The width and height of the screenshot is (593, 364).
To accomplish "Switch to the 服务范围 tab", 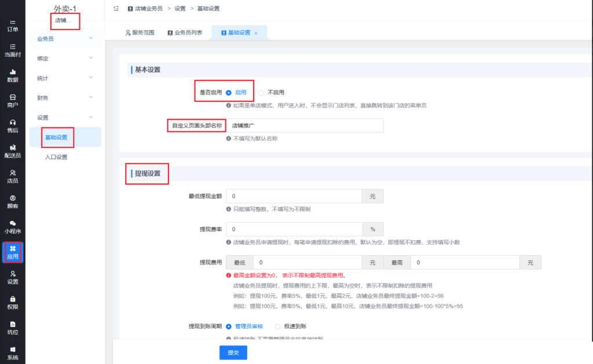I will pyautogui.click(x=140, y=33).
